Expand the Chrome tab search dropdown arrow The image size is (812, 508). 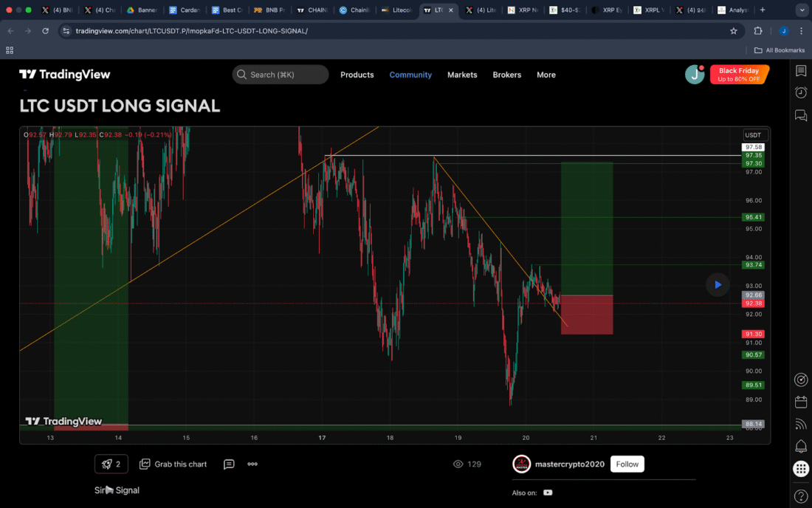[x=801, y=10]
